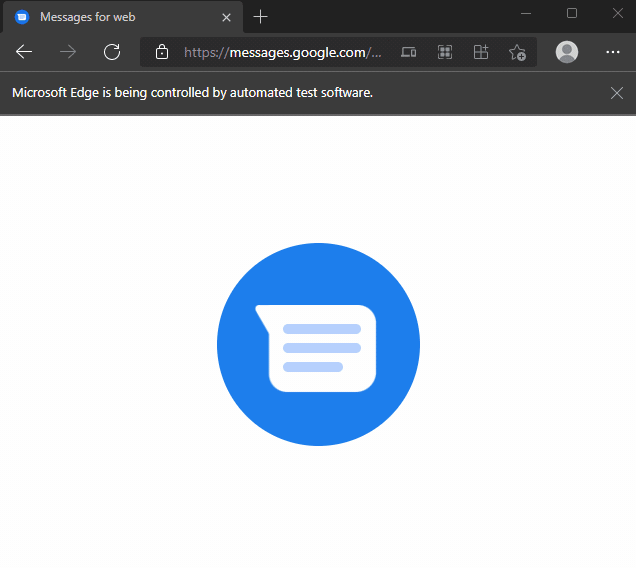Maximize the Edge window
636x568 pixels.
point(572,13)
